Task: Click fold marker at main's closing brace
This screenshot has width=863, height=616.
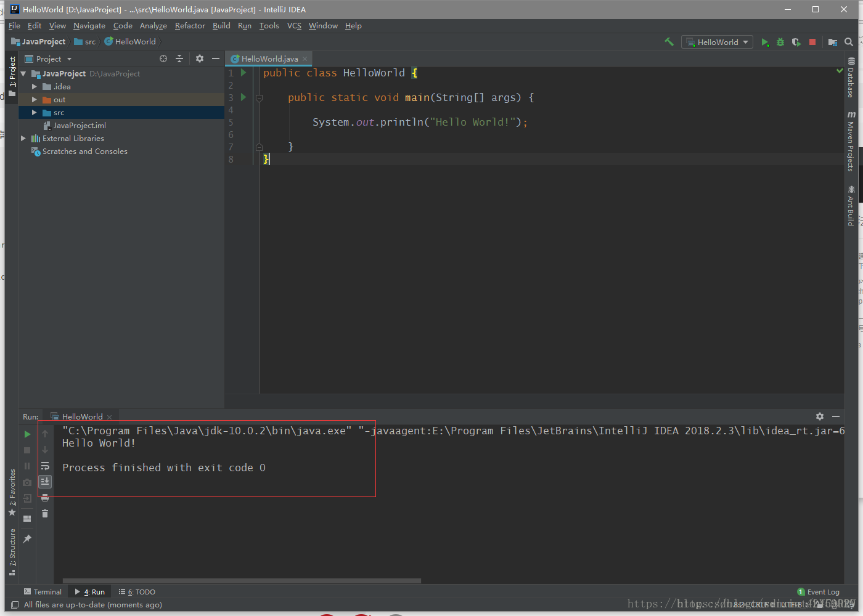Action: (x=259, y=147)
